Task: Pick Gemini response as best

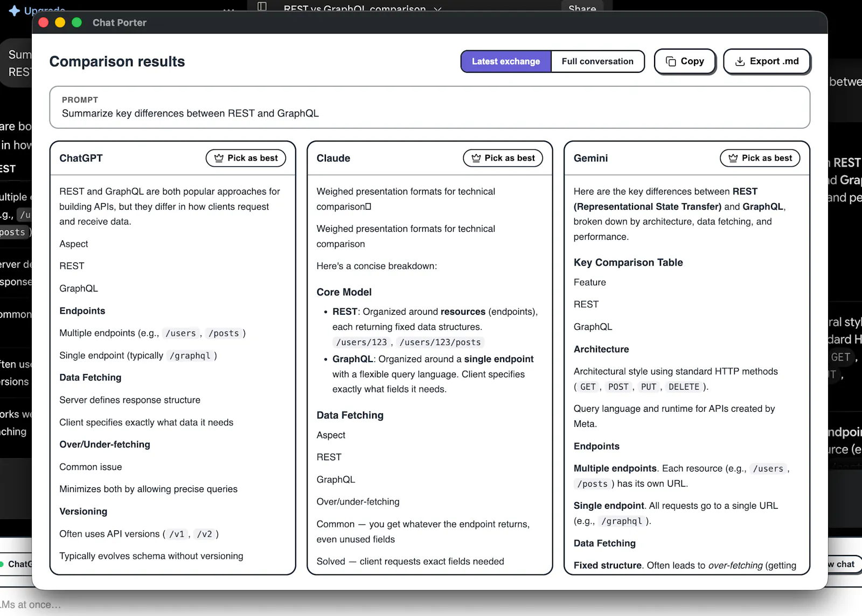Action: point(760,158)
